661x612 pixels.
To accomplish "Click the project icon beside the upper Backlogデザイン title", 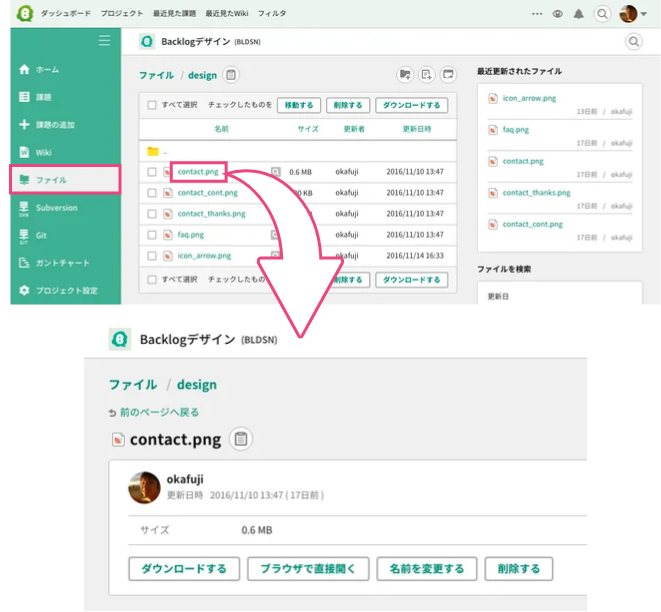I will click(x=147, y=41).
